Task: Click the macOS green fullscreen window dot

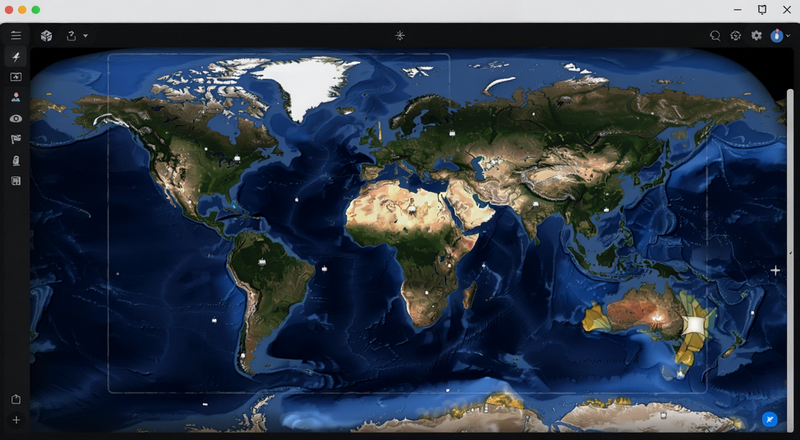Action: click(36, 10)
